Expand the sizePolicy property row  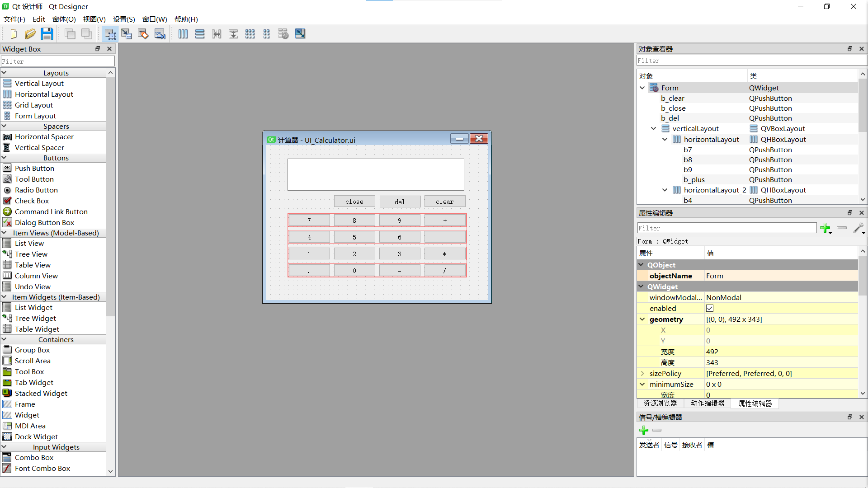(x=643, y=373)
